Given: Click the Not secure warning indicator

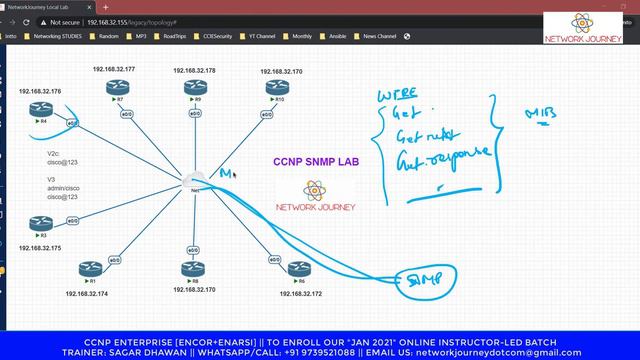Looking at the screenshot, I should coord(60,22).
